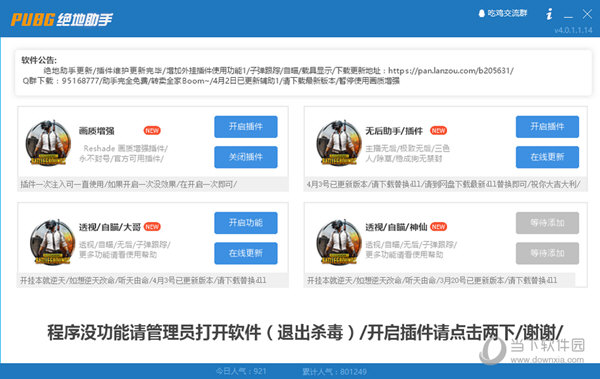Click the 累计人气: 801249 counter

tap(334, 371)
